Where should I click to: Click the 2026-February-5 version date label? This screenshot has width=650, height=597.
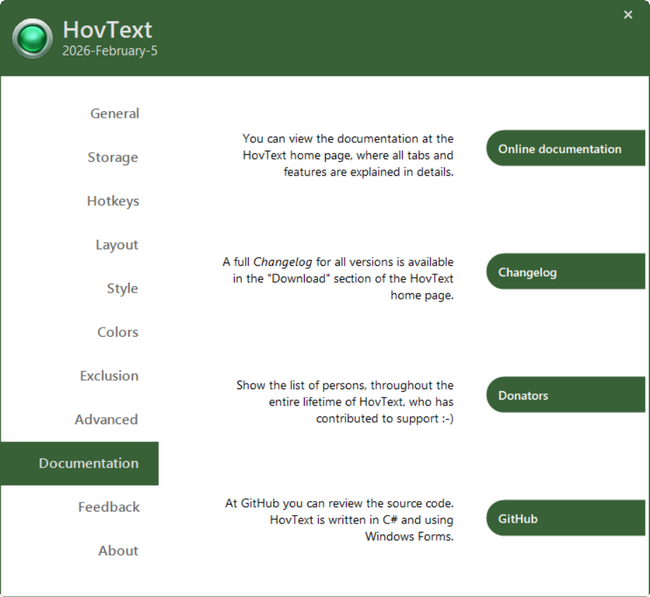(x=109, y=51)
